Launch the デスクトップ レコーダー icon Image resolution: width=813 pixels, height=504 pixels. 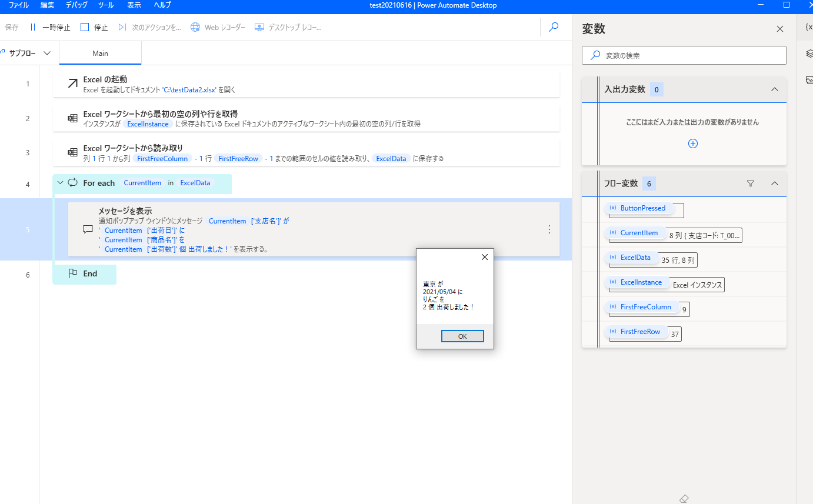[259, 27]
